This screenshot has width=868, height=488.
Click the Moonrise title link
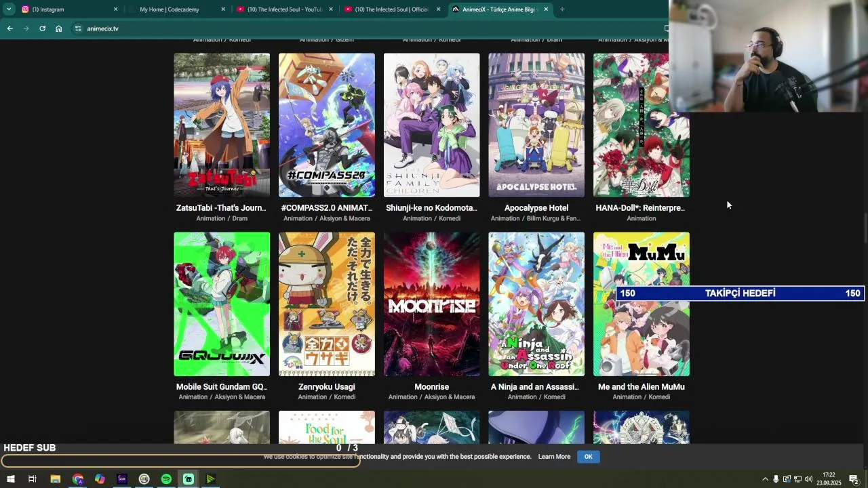coord(432,387)
